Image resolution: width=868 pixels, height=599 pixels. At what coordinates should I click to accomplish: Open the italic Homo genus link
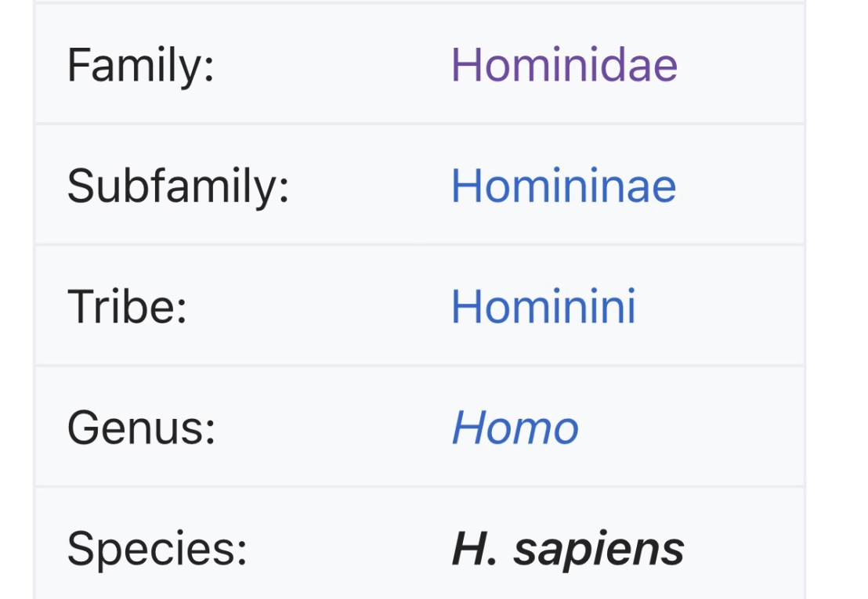coord(515,428)
